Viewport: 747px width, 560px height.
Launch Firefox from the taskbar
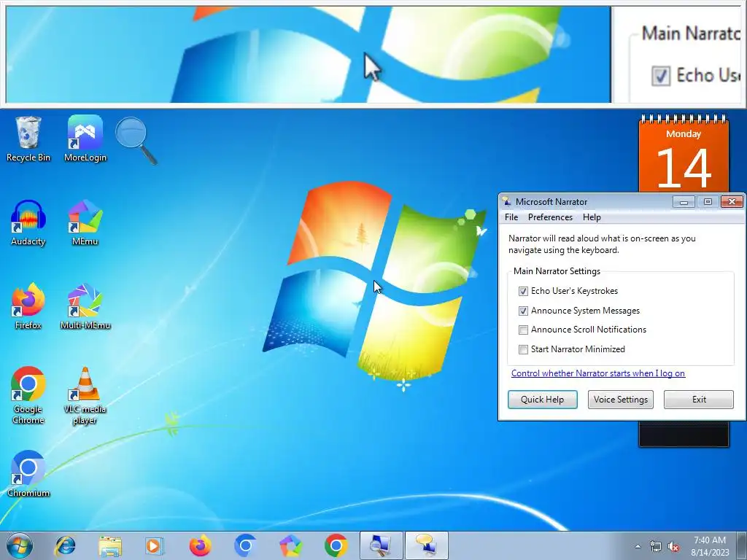pyautogui.click(x=200, y=545)
